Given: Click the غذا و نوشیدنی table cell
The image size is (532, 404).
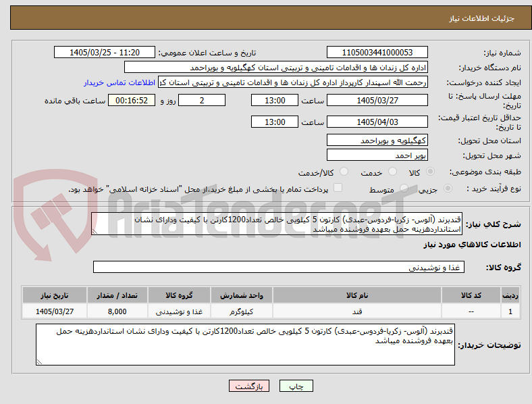Looking at the screenshot, I should (179, 311).
